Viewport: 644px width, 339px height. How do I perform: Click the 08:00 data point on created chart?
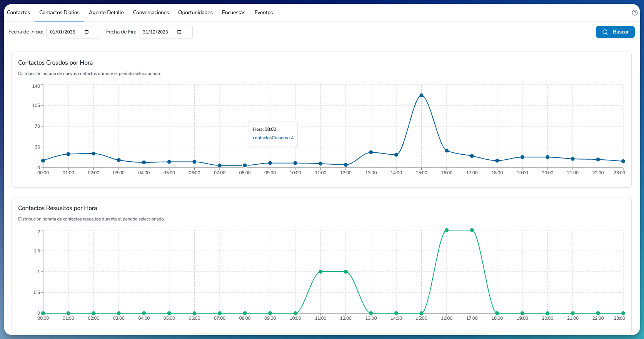(245, 165)
